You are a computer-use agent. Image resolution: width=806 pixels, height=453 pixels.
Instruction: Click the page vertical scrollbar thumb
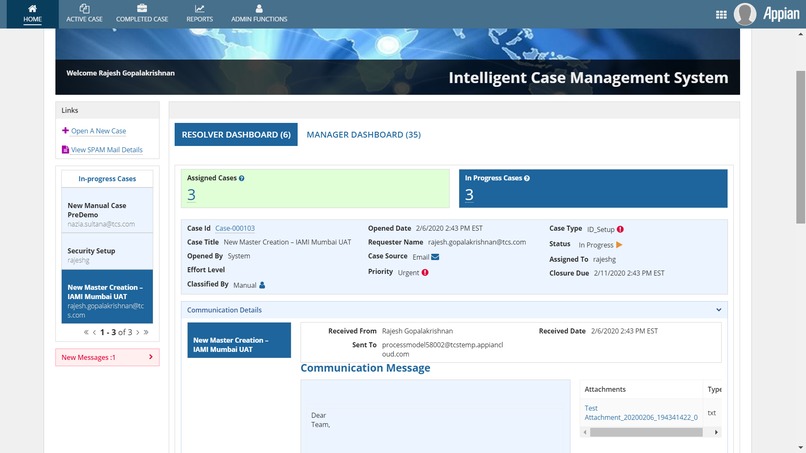pyautogui.click(x=800, y=147)
